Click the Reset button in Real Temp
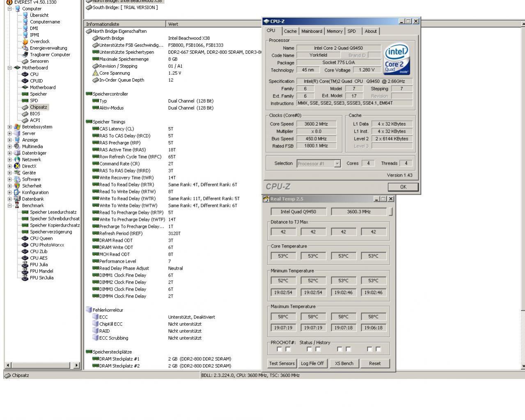 (375, 363)
